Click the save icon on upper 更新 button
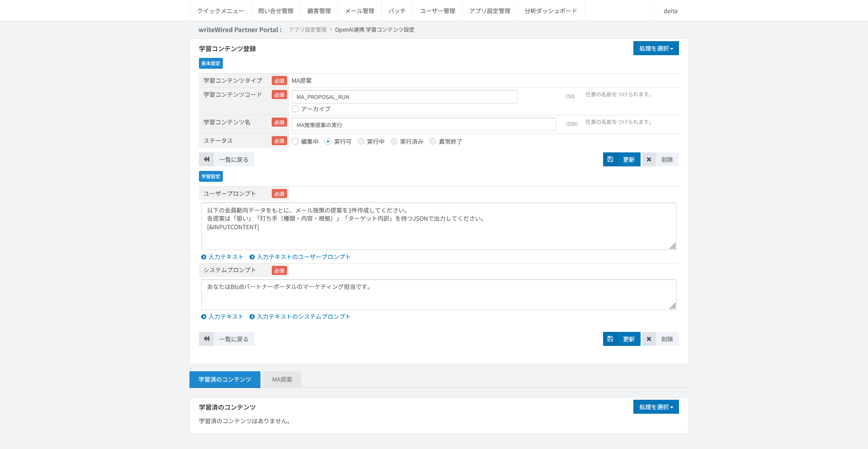Viewport: 868px width, 449px height. pyautogui.click(x=610, y=159)
